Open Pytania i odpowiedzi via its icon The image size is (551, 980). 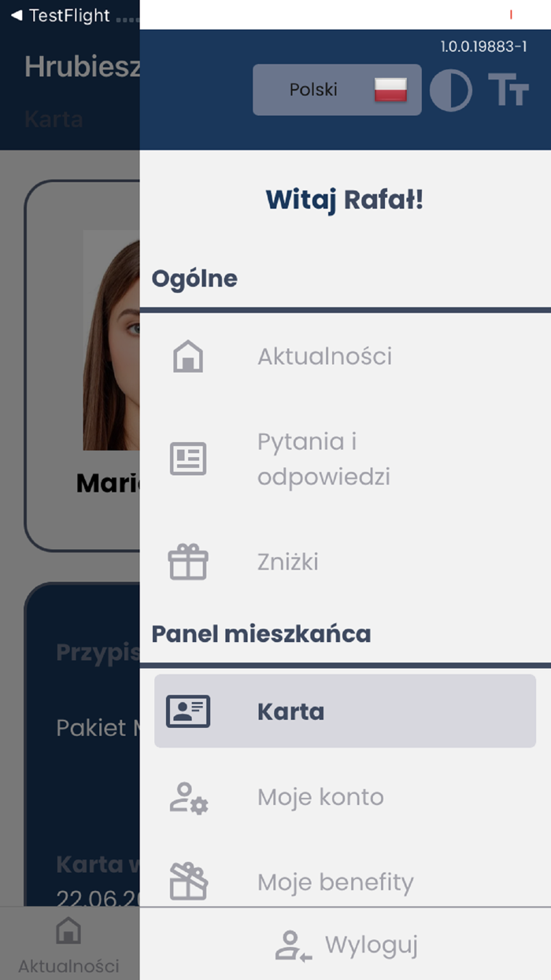point(187,458)
